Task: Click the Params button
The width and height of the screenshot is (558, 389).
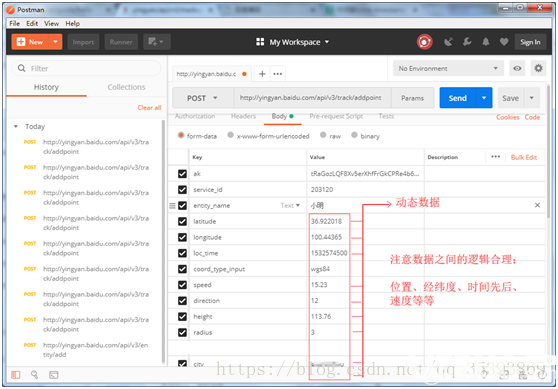Action: (412, 98)
